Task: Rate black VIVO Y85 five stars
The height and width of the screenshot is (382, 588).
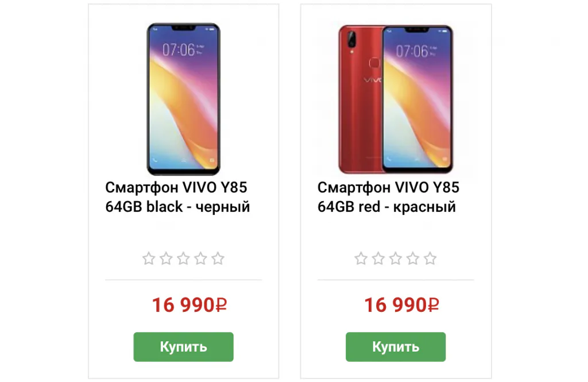Action: [x=218, y=258]
